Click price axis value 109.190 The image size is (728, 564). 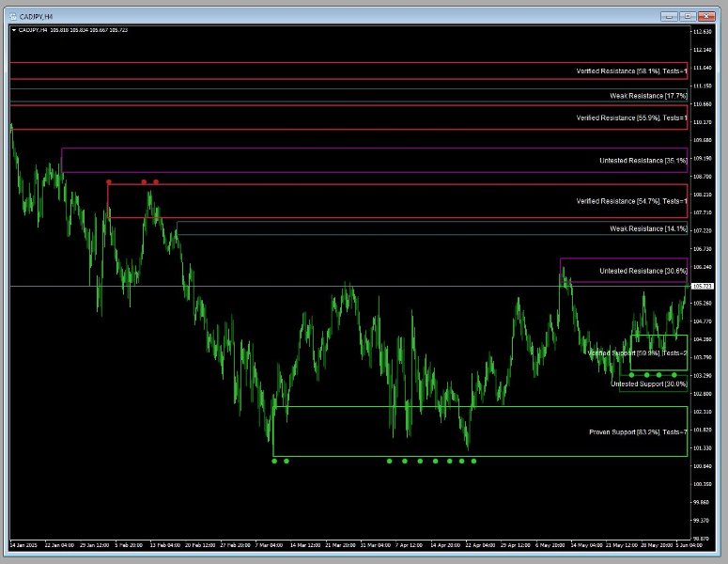tap(702, 159)
